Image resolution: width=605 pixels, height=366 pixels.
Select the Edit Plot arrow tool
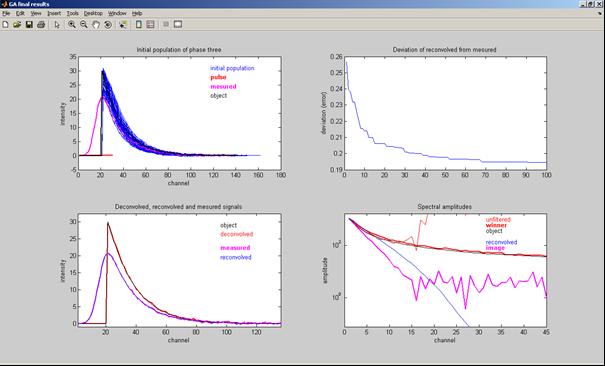[x=57, y=25]
